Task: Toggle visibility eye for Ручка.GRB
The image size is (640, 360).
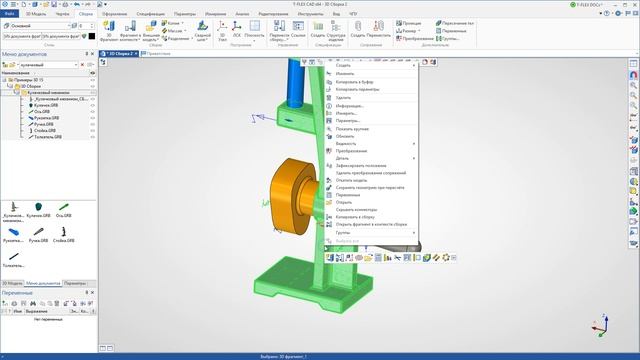Action: 93,124
